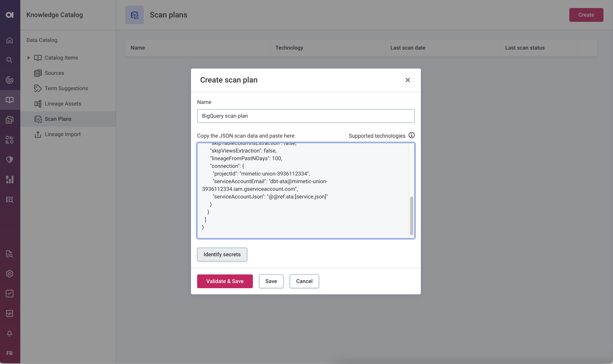Click the Save button
This screenshot has width=613, height=364.
(271, 281)
